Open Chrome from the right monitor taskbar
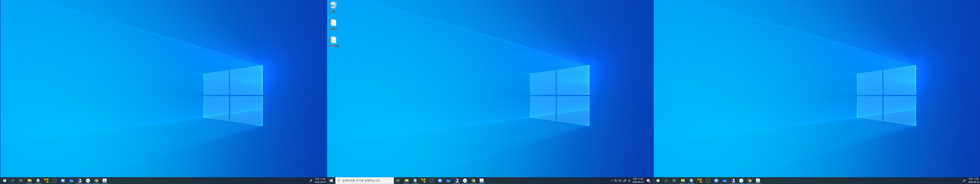The image size is (980, 184). click(x=749, y=181)
